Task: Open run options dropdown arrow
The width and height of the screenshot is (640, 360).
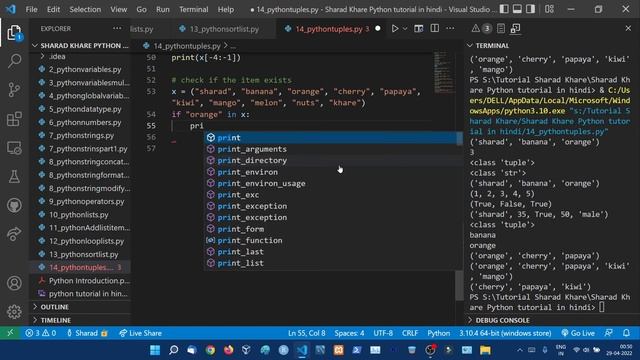Action: 405,29
